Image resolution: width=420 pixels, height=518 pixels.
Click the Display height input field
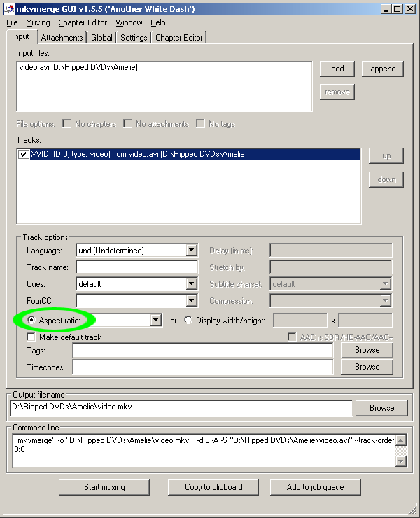pos(365,321)
